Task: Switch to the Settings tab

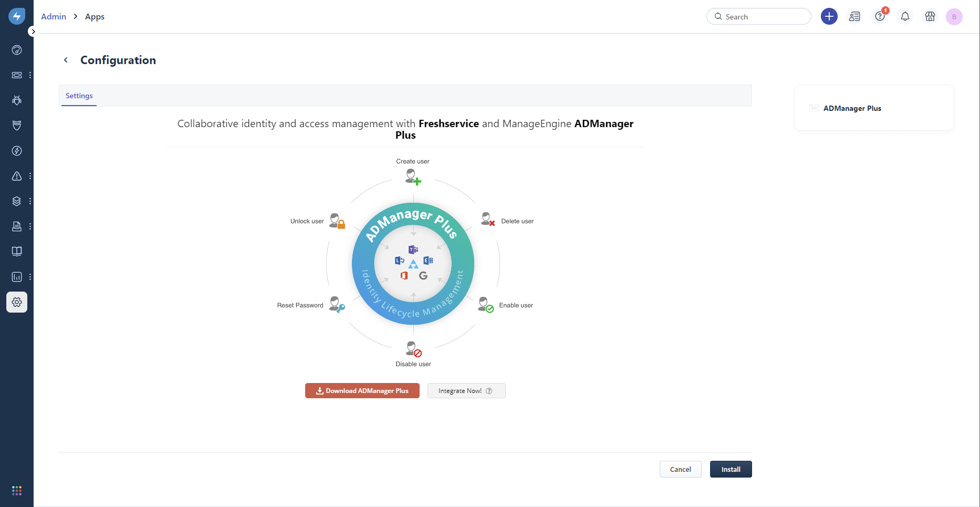Action: [79, 96]
